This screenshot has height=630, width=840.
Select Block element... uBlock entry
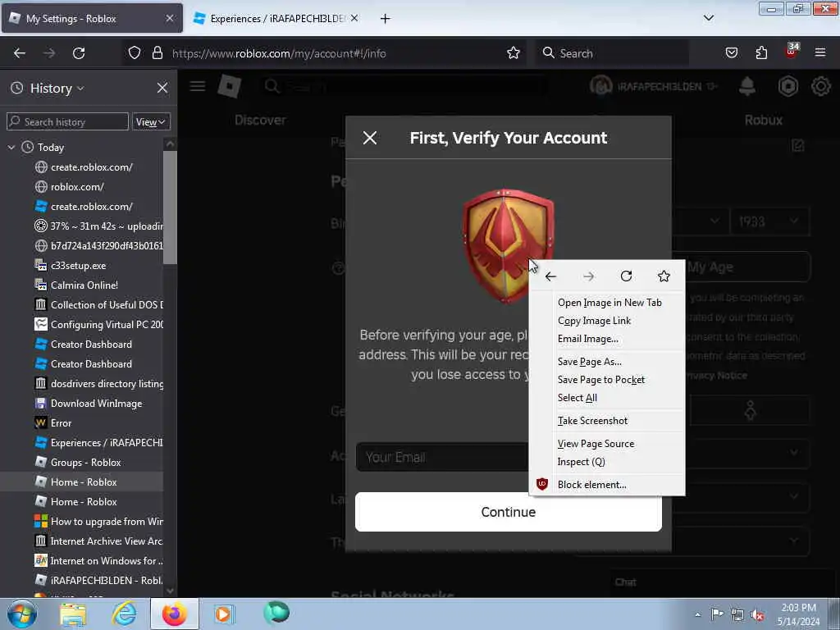591,485
